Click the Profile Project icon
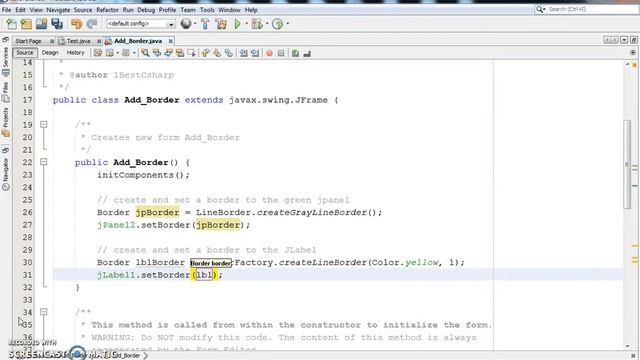Viewport: 640px width, 360px height. [278, 24]
